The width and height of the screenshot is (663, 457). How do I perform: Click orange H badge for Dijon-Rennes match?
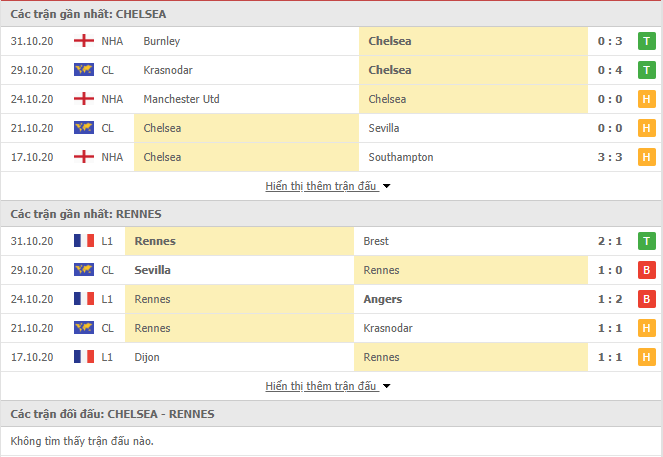[x=647, y=357]
